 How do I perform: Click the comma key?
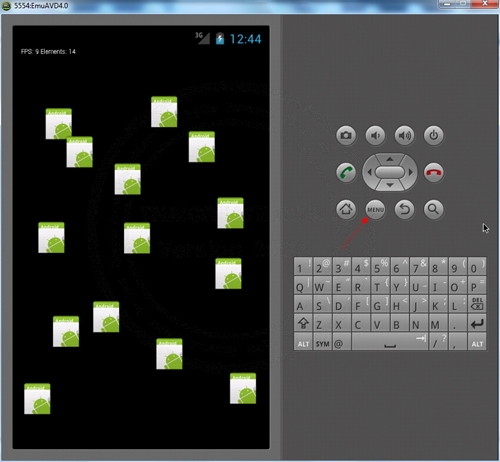tap(458, 342)
